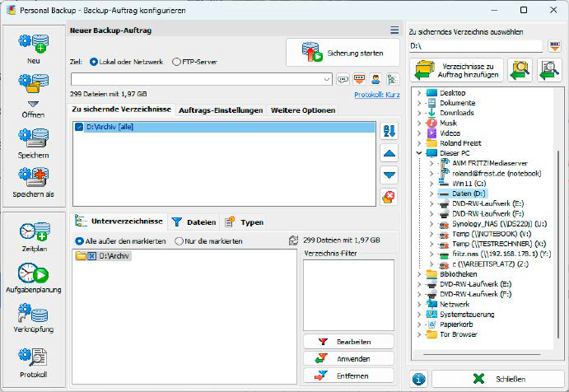The height and width of the screenshot is (392, 569).
Task: Toggle the D:\Archiv [alle] checkbox
Action: [x=79, y=128]
